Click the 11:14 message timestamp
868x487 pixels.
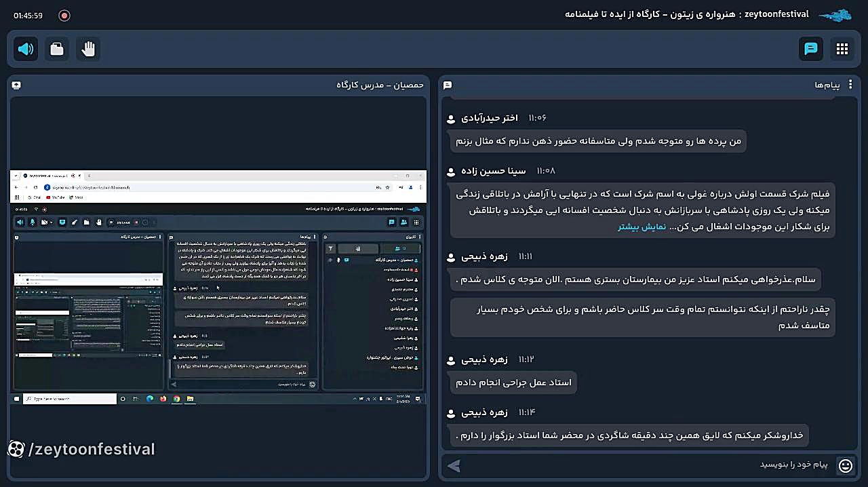point(526,412)
